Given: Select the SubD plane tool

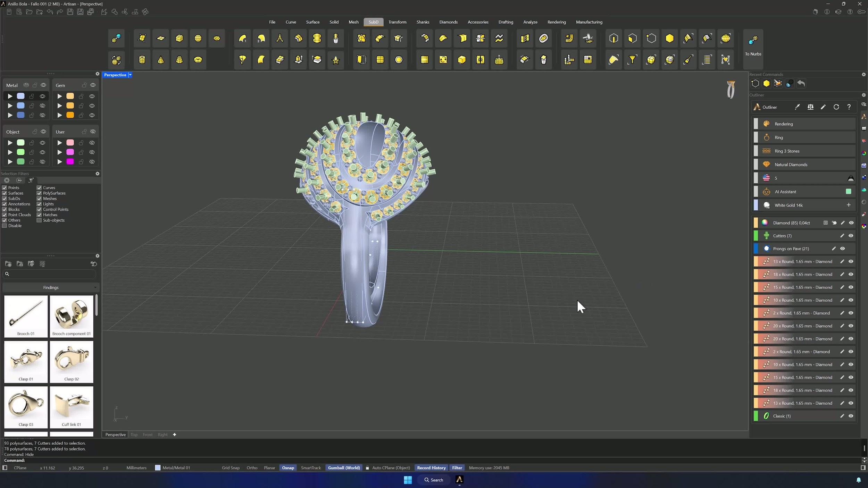Looking at the screenshot, I should coord(161,38).
